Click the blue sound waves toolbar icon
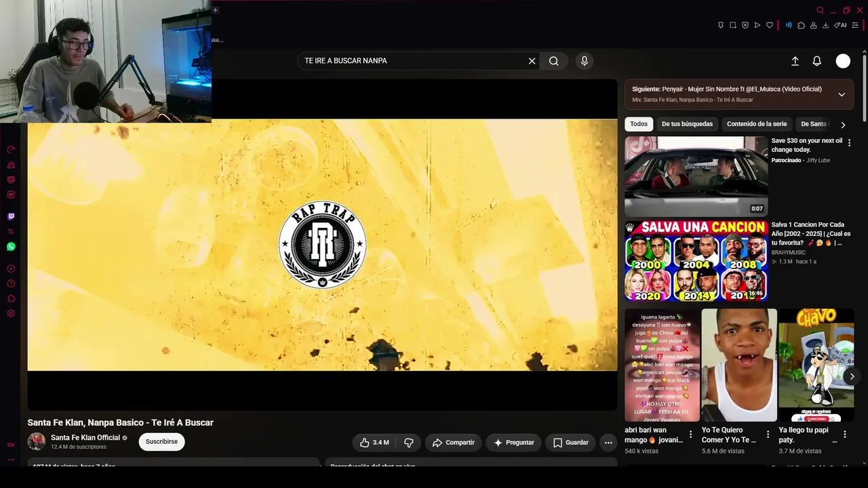Image resolution: width=868 pixels, height=488 pixels. (x=789, y=25)
